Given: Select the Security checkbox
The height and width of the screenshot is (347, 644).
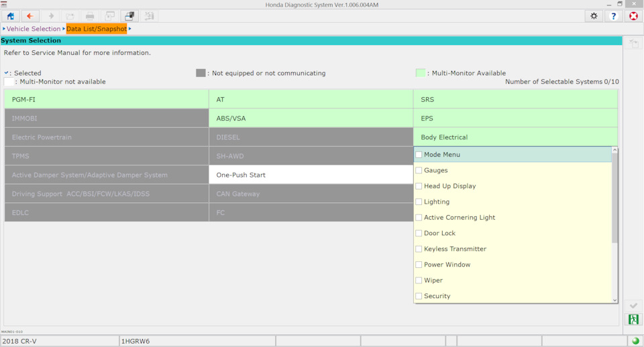Looking at the screenshot, I should pos(419,296).
